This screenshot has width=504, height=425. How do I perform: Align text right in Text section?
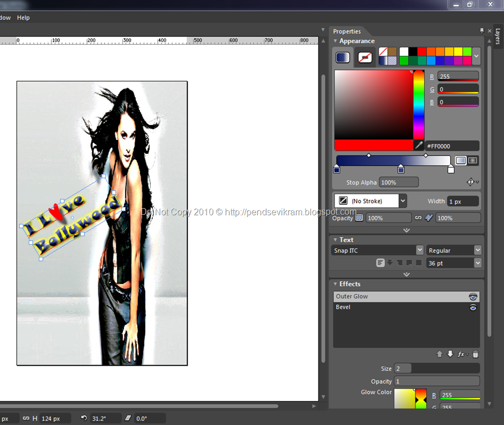(x=399, y=263)
